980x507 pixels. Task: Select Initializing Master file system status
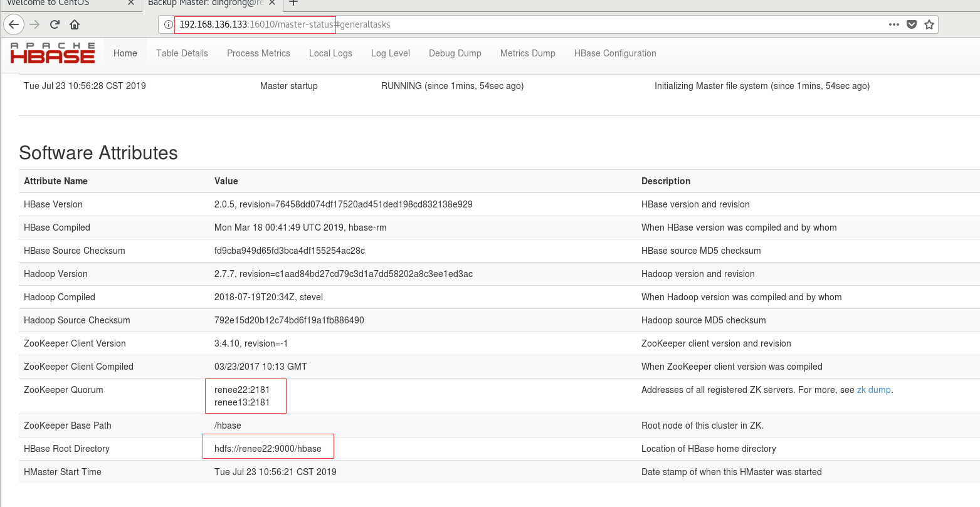762,86
